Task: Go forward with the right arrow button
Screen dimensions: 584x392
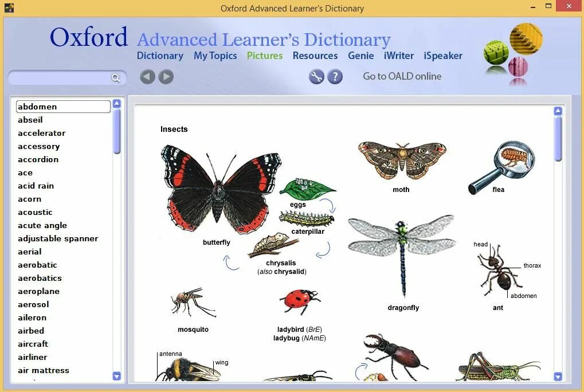Action: [x=166, y=77]
